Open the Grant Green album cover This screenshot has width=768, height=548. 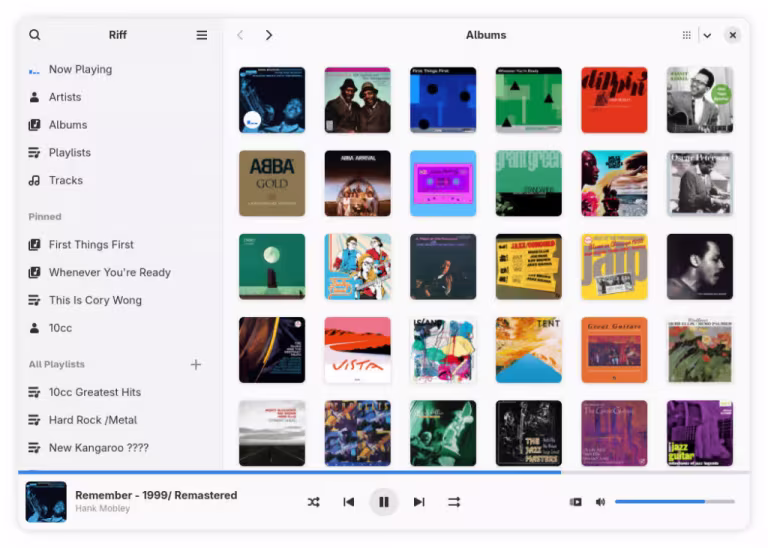(x=528, y=183)
